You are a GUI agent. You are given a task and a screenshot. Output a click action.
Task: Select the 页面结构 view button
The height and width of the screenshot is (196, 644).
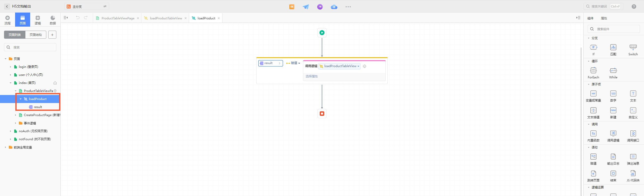(x=36, y=35)
